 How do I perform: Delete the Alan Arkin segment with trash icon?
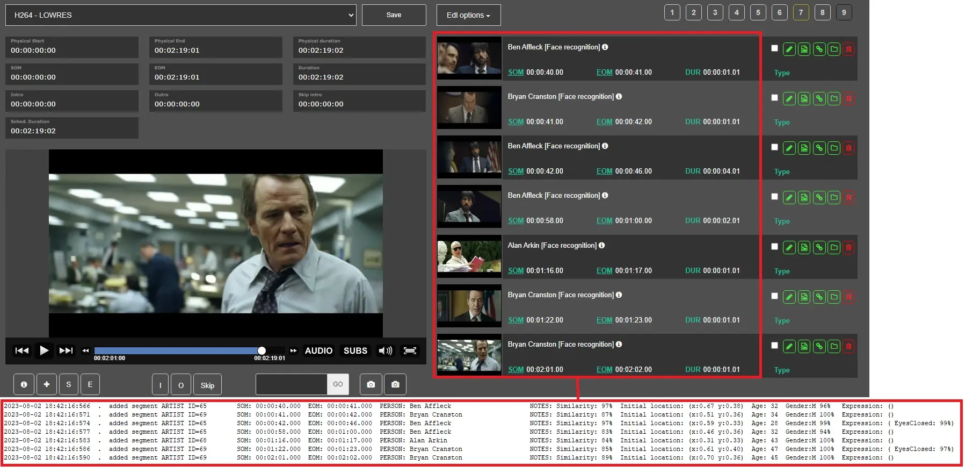coord(848,248)
